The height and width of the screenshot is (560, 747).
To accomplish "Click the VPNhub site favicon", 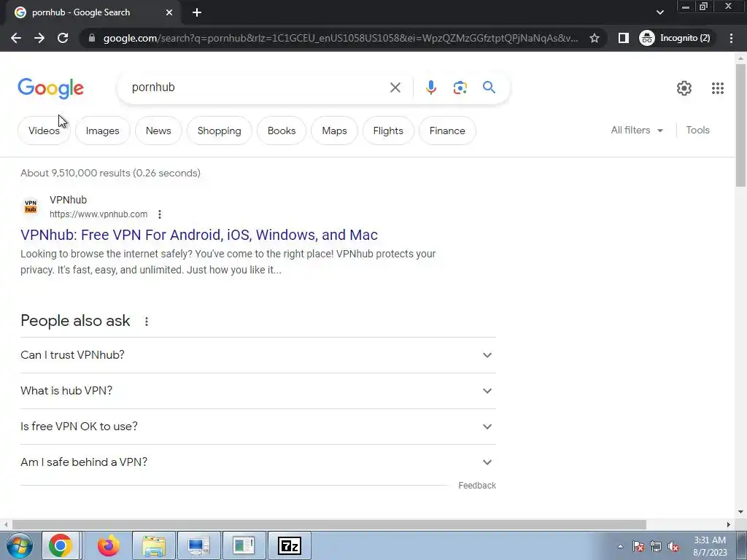I will 31,206.
